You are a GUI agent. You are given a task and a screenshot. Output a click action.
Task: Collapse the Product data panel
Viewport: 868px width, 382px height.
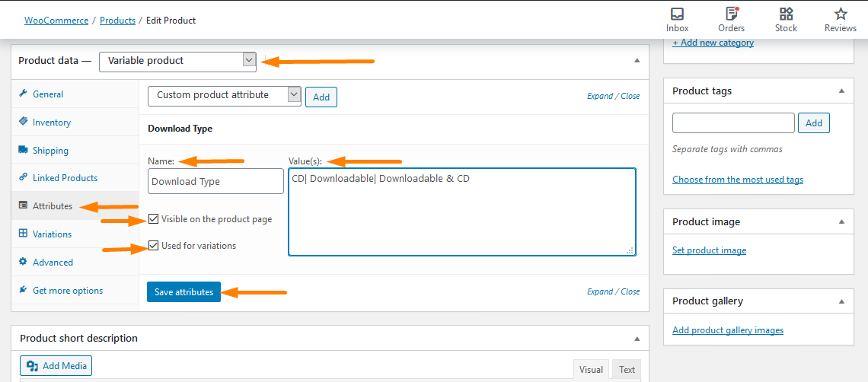point(637,60)
